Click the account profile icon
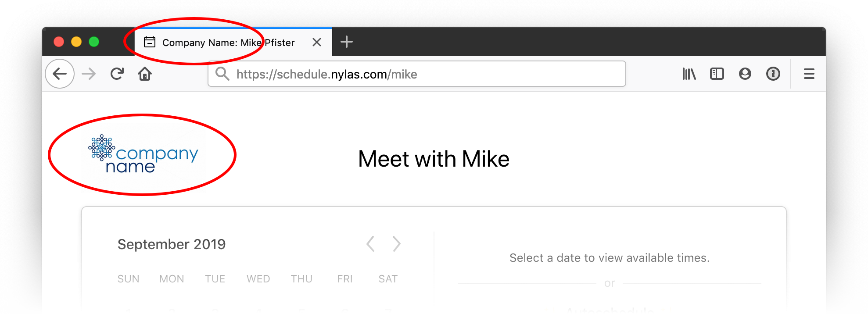 pyautogui.click(x=745, y=74)
